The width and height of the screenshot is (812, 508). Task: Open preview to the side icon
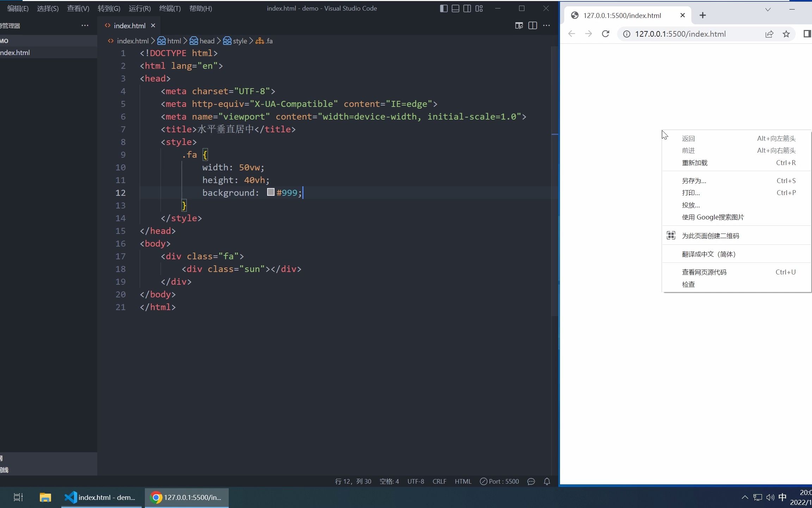[519, 25]
